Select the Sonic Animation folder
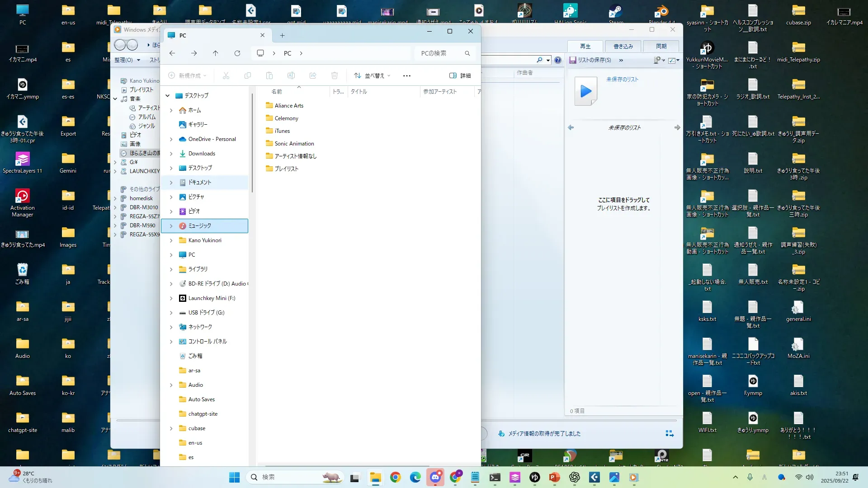Viewport: 868px width, 488px height. (294, 144)
